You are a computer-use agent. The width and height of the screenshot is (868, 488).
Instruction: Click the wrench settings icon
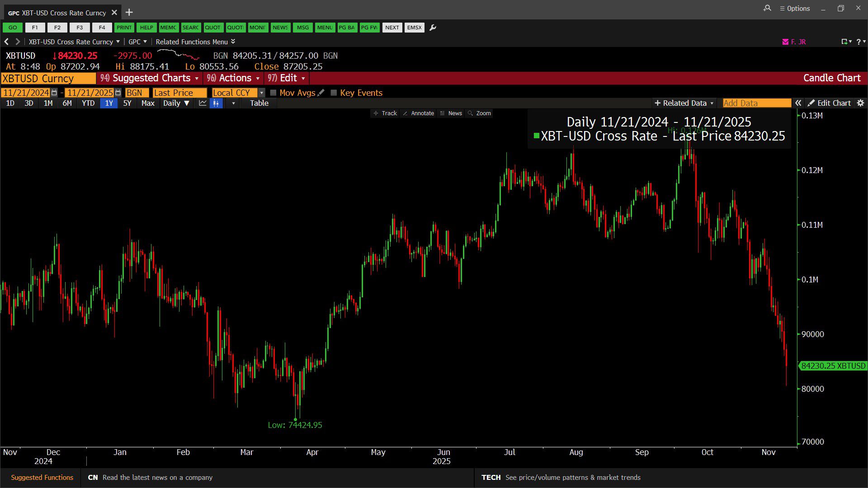(433, 28)
